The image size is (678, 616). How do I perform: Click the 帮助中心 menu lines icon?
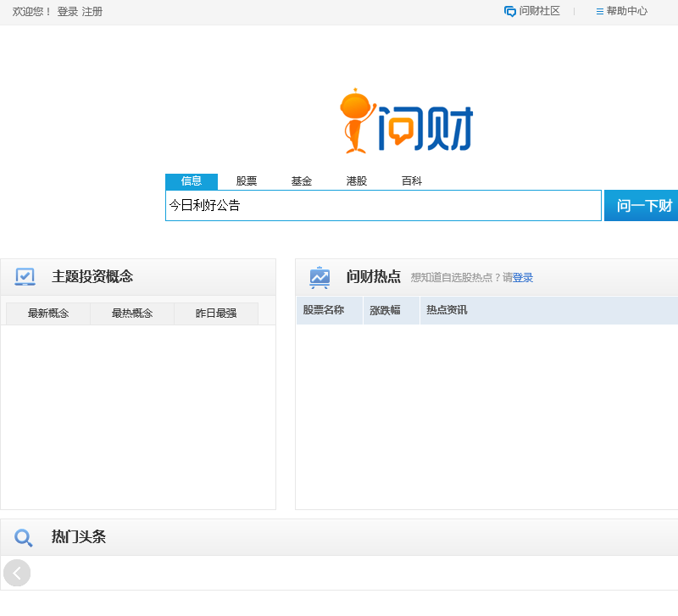pos(600,12)
